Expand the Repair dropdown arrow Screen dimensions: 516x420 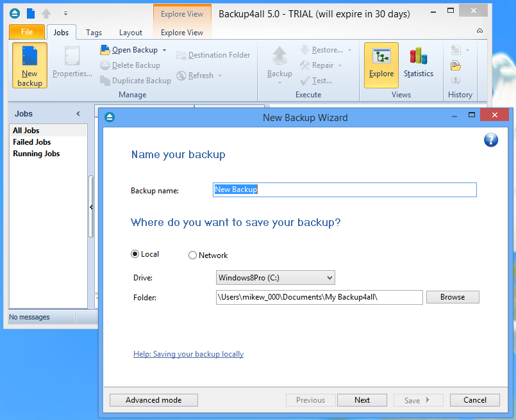pos(340,66)
